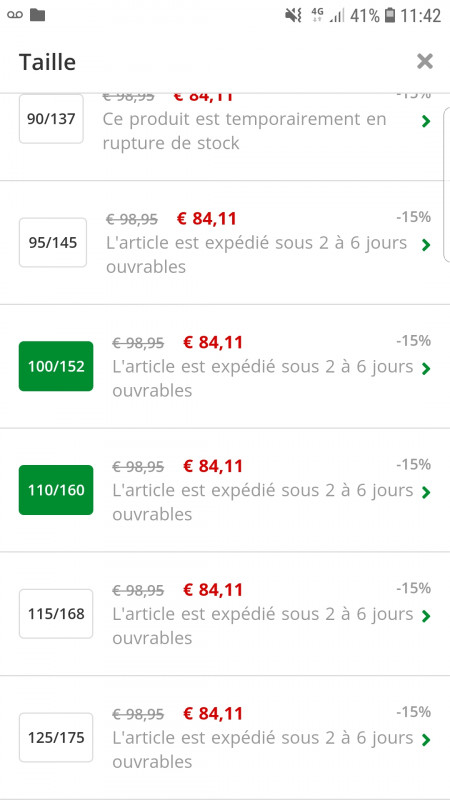Select size 115/168
The width and height of the screenshot is (450, 800).
tap(56, 614)
